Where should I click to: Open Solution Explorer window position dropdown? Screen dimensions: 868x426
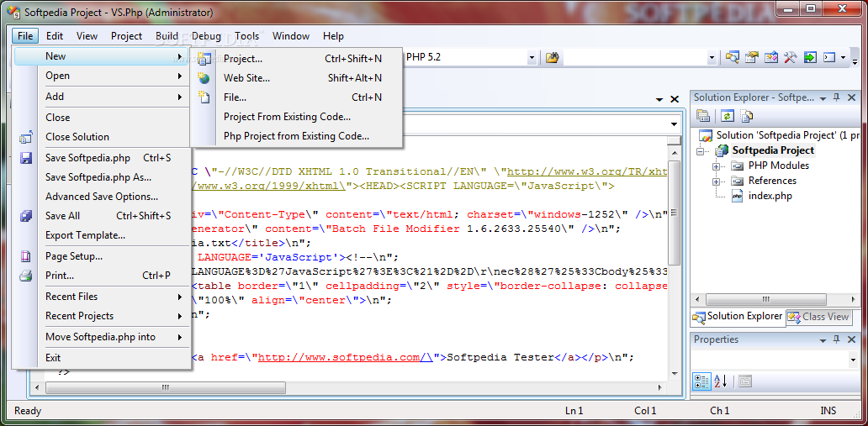[823, 98]
